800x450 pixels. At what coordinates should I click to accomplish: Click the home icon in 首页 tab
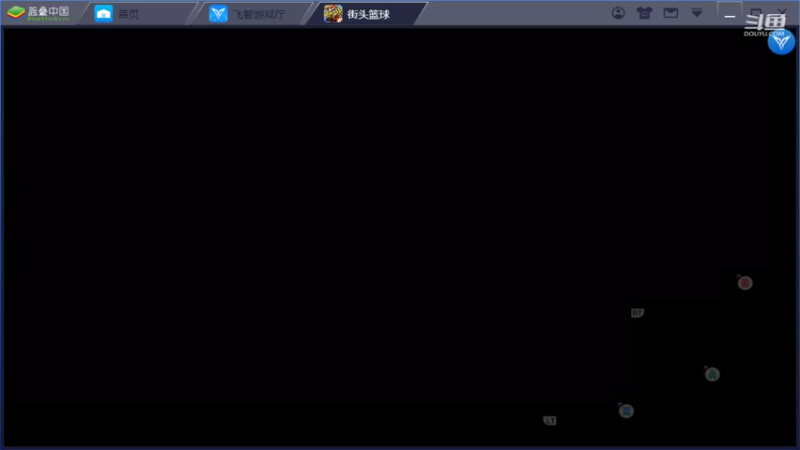(104, 14)
